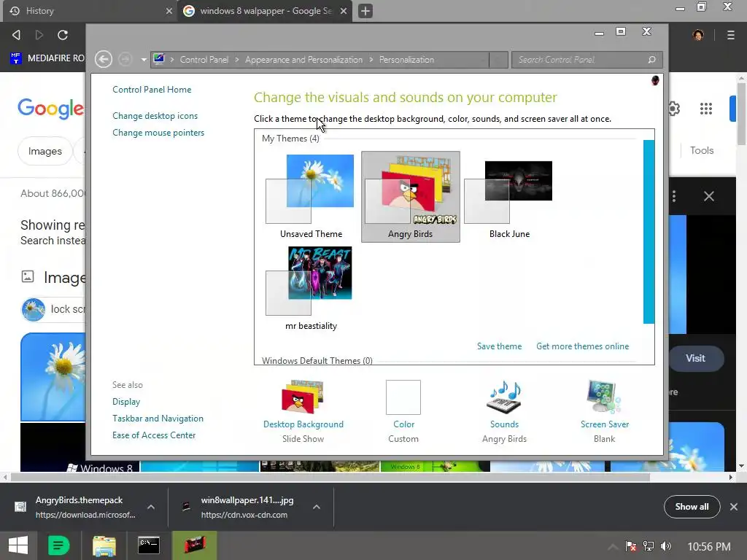Select the Black June theme
Image resolution: width=747 pixels, height=560 pixels.
tap(509, 196)
